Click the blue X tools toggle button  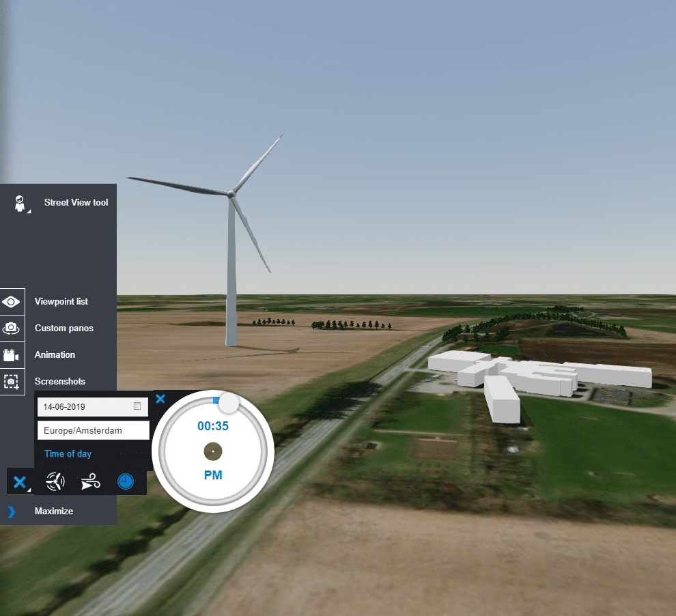20,481
